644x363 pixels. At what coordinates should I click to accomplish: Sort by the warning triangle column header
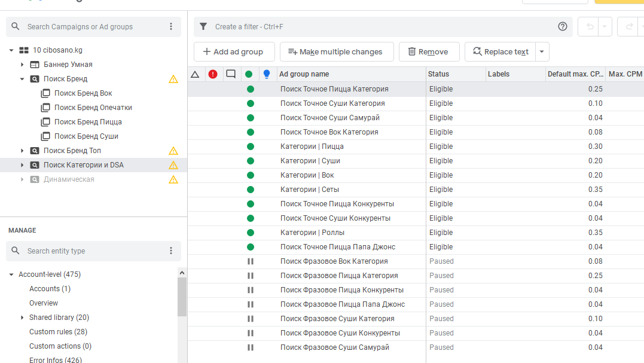tap(195, 74)
